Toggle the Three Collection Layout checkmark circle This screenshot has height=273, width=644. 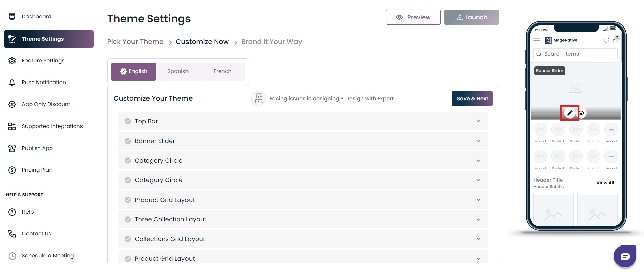pyautogui.click(x=128, y=219)
